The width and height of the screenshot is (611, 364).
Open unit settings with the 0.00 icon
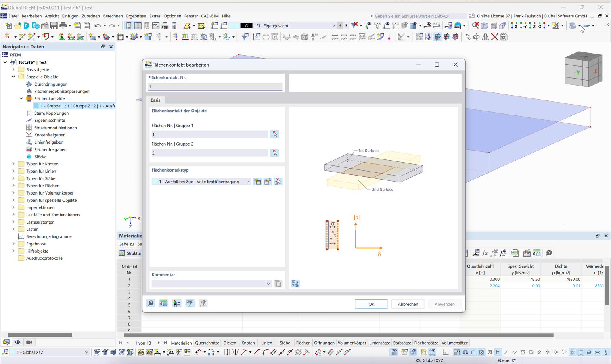coord(163,303)
